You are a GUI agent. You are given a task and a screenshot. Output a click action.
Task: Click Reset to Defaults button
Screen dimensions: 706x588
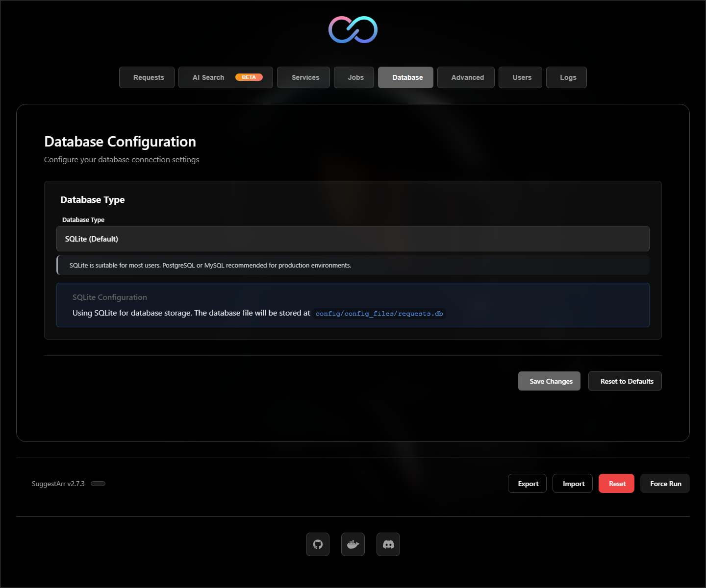pos(625,381)
